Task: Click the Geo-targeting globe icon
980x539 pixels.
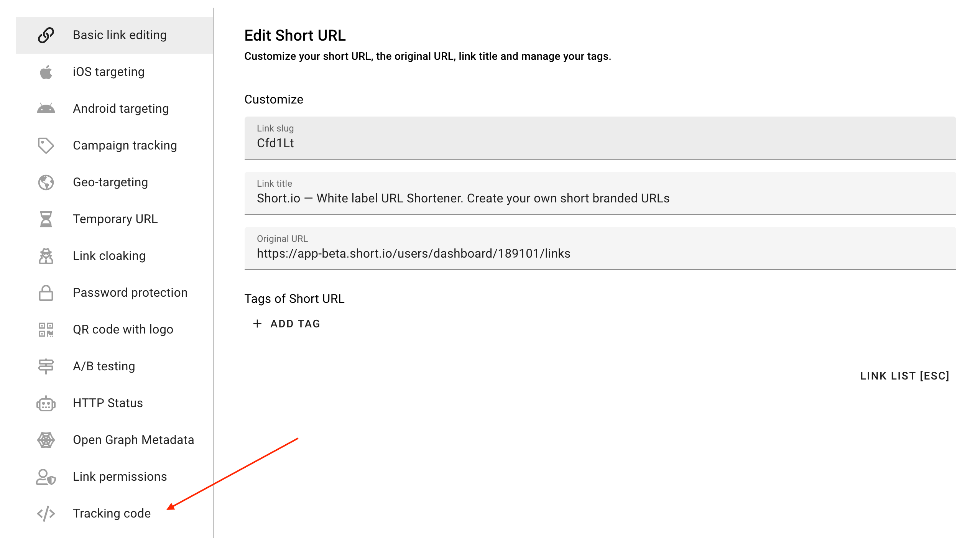Action: pyautogui.click(x=46, y=182)
